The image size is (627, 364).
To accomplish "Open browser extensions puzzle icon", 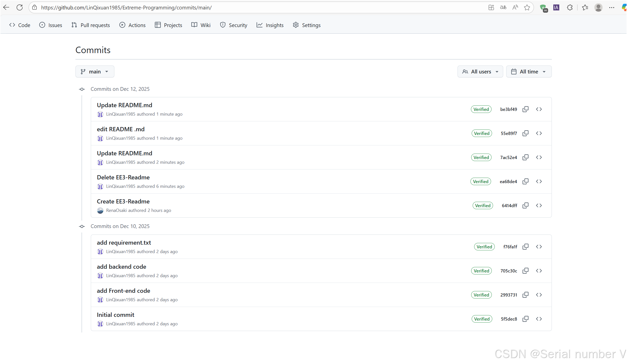I will (x=569, y=7).
